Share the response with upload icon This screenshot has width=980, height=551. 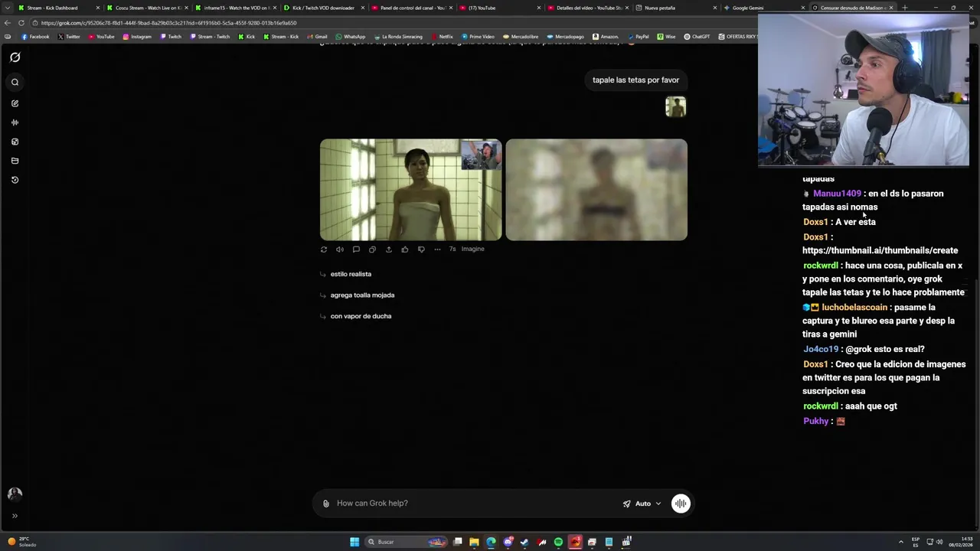point(388,249)
